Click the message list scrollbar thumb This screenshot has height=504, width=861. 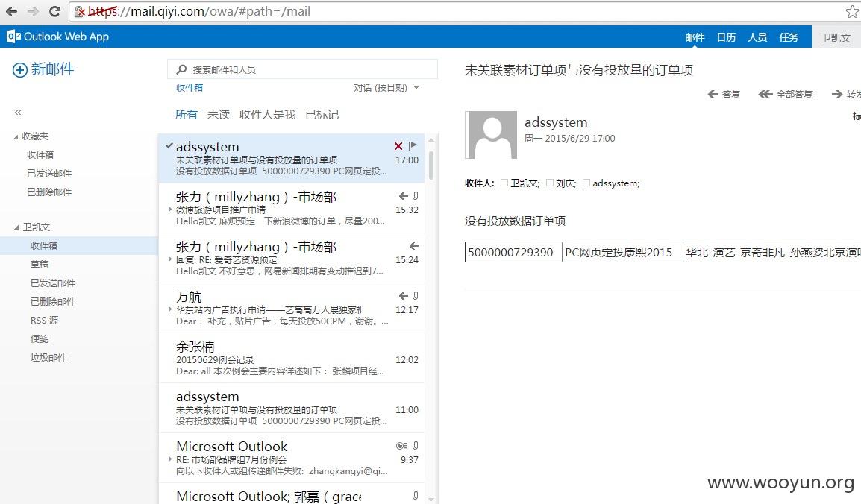(x=431, y=165)
